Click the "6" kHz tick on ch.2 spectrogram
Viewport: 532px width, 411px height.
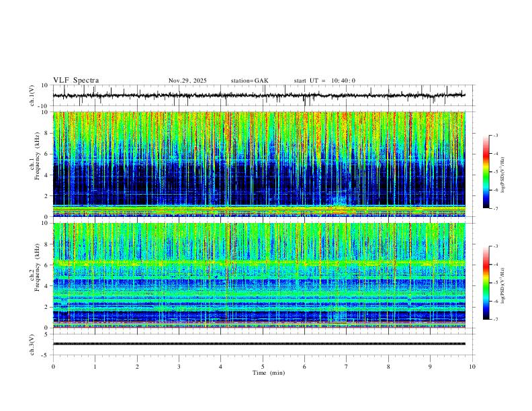point(46,265)
